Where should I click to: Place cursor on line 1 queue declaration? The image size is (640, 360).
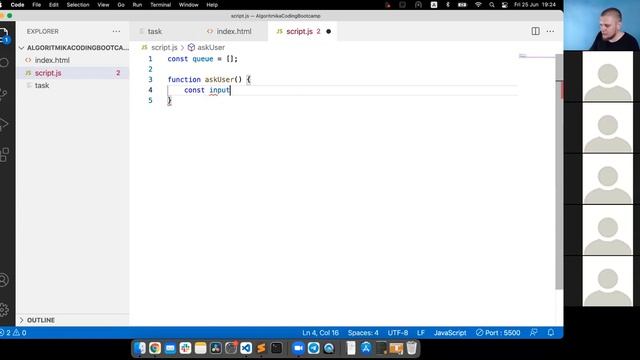[x=202, y=59]
